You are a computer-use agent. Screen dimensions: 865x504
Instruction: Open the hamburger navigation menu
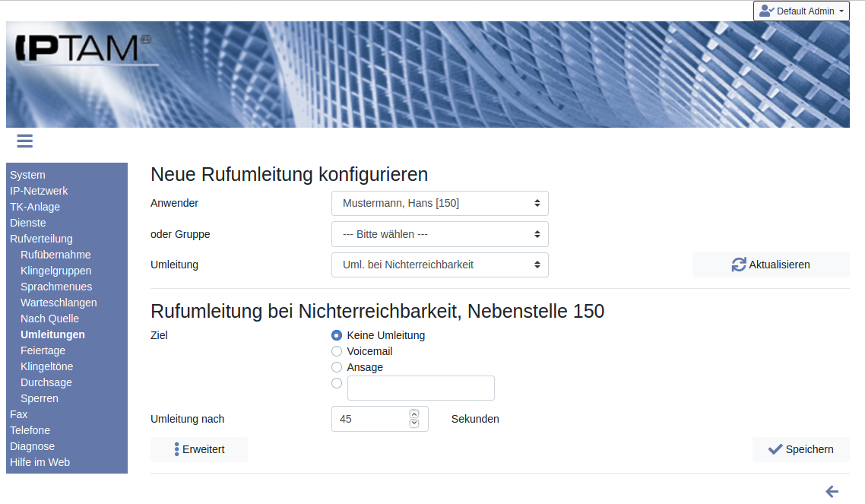point(24,141)
